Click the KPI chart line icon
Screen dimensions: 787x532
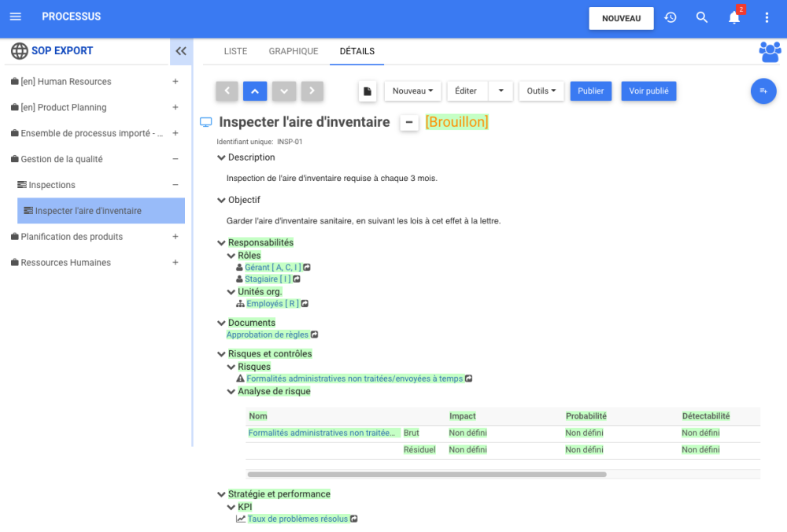coord(241,519)
